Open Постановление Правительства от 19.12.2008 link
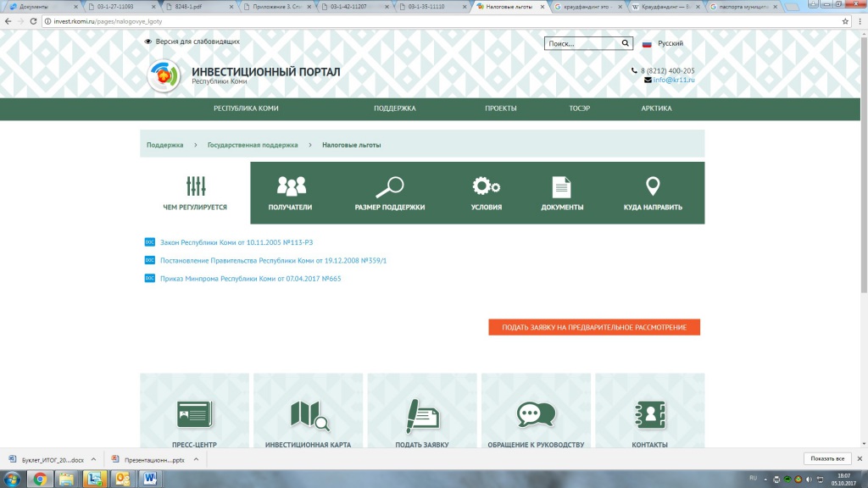Image resolution: width=868 pixels, height=488 pixels. pyautogui.click(x=274, y=261)
